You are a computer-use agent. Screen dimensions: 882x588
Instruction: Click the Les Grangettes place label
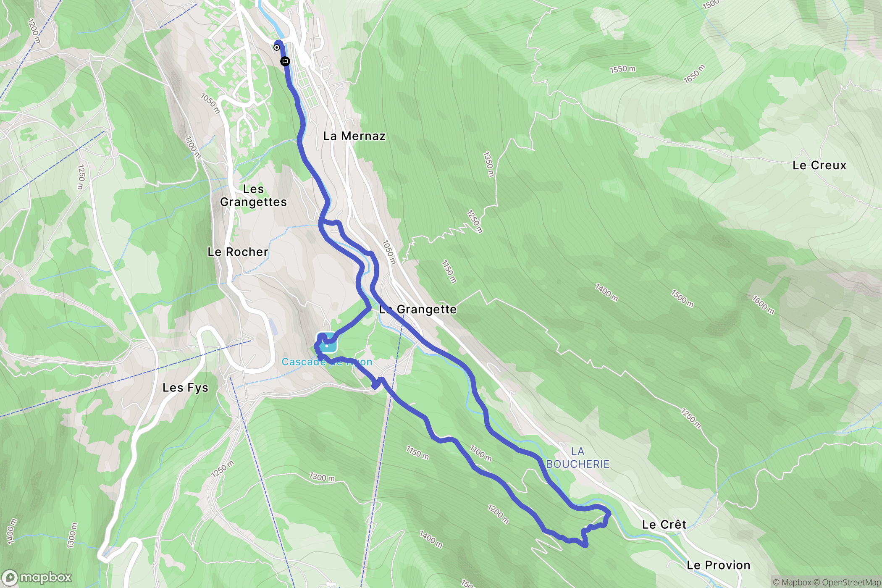coord(253,196)
